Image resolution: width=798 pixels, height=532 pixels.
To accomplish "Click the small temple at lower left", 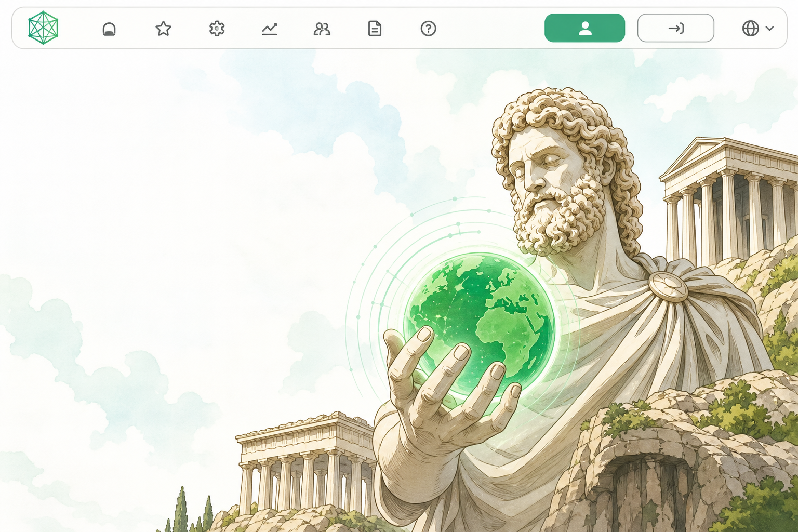I will tap(307, 462).
